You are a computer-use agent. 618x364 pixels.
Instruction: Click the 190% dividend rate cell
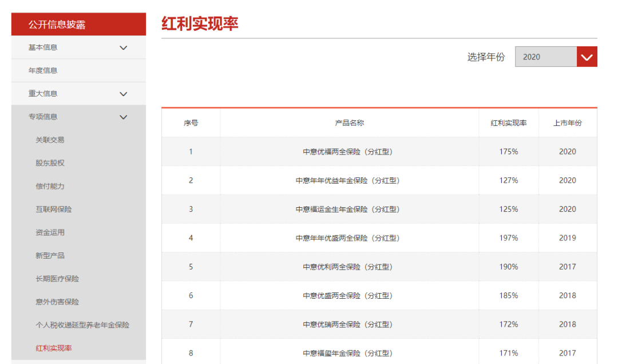click(509, 267)
